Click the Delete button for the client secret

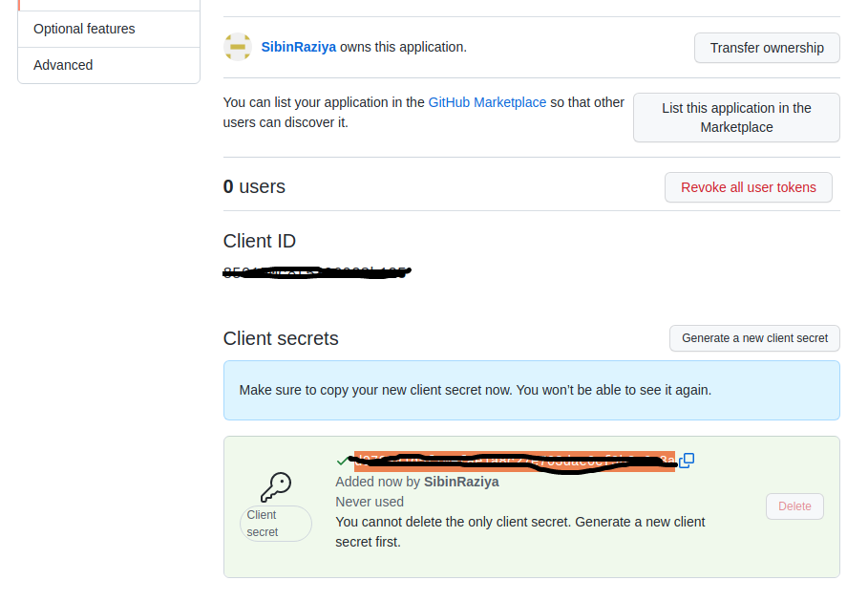point(794,506)
